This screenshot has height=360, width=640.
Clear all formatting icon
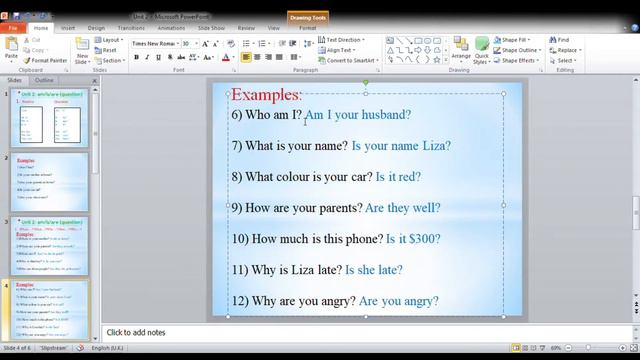tap(231, 44)
